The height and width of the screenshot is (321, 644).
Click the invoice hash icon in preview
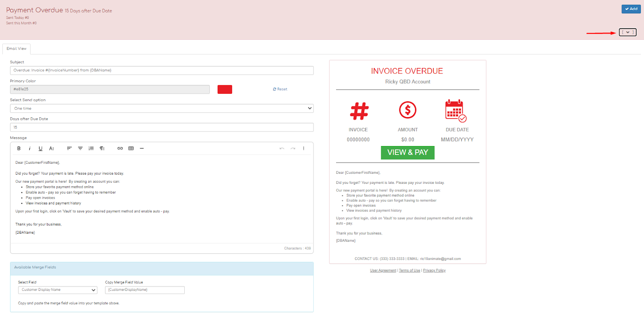[359, 111]
